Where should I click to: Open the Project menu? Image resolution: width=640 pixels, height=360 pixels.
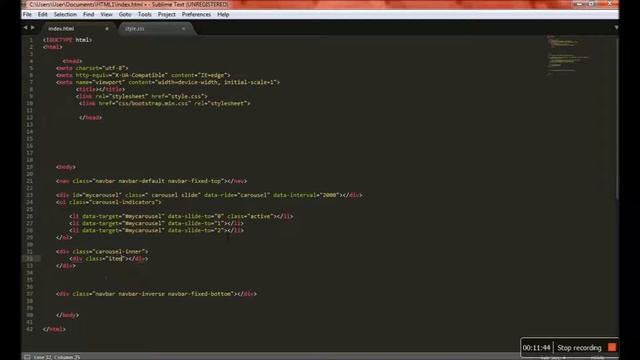(x=167, y=14)
